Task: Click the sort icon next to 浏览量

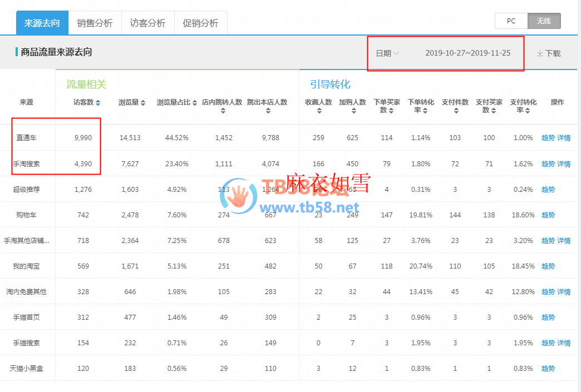Action: pyautogui.click(x=143, y=103)
